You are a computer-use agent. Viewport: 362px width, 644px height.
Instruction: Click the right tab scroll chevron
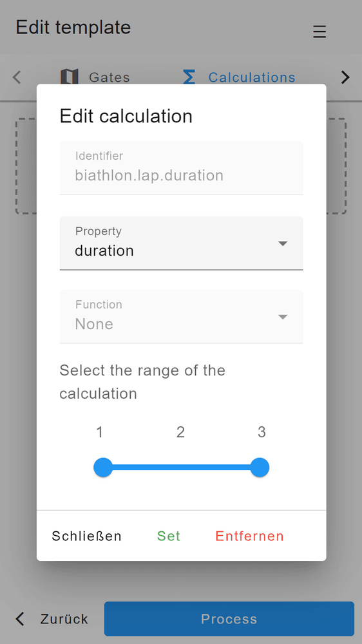(345, 77)
